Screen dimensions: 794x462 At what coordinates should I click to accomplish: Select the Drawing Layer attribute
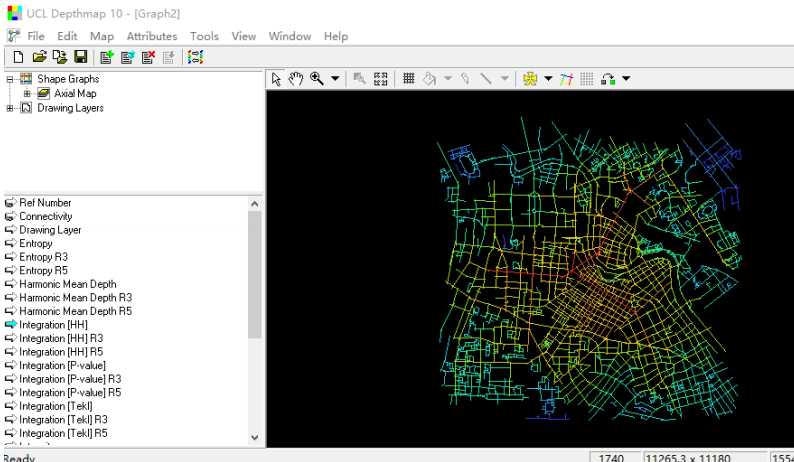tap(50, 230)
